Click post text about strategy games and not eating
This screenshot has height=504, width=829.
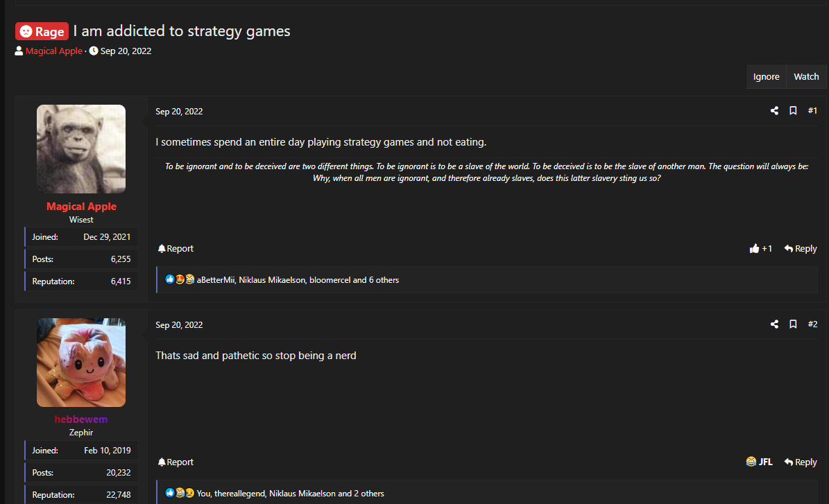pos(321,142)
